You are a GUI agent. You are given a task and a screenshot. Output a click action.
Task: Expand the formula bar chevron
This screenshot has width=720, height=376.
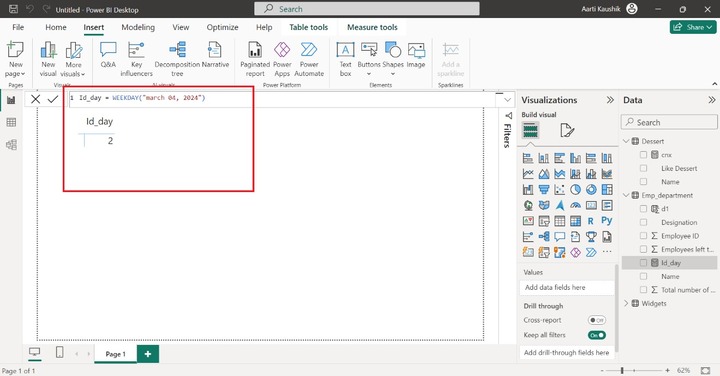coord(507,100)
